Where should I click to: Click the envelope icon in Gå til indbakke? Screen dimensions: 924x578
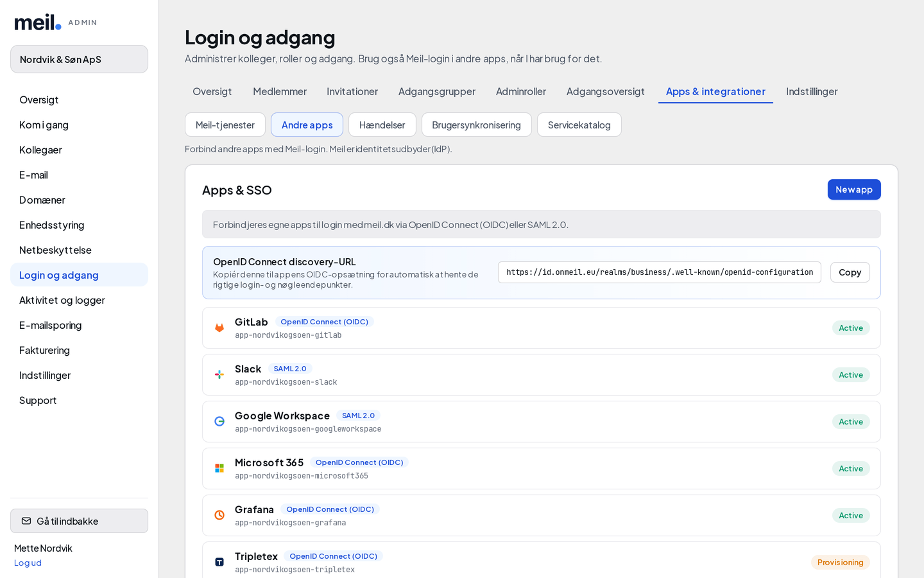[x=26, y=521]
